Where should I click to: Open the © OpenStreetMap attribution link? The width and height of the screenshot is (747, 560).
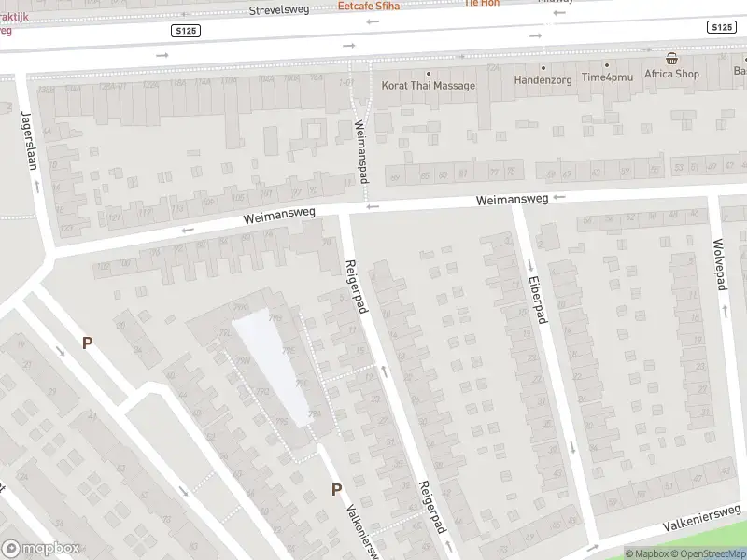point(711,553)
